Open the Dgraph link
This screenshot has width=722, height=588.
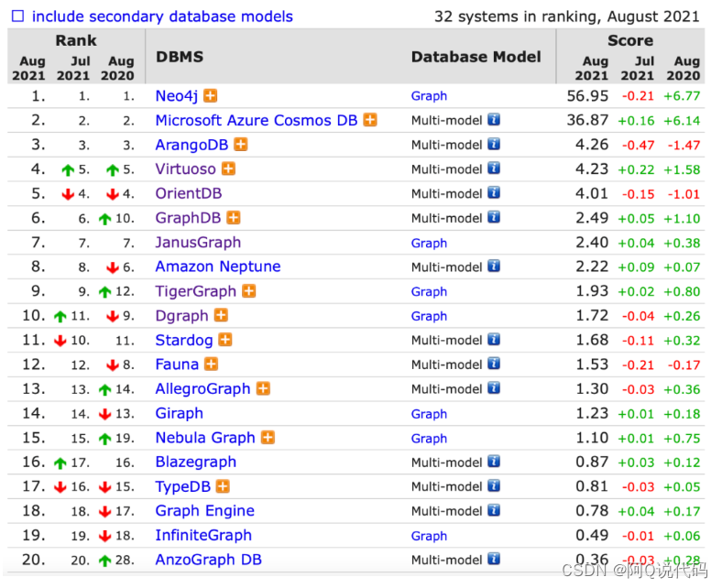[x=182, y=316]
